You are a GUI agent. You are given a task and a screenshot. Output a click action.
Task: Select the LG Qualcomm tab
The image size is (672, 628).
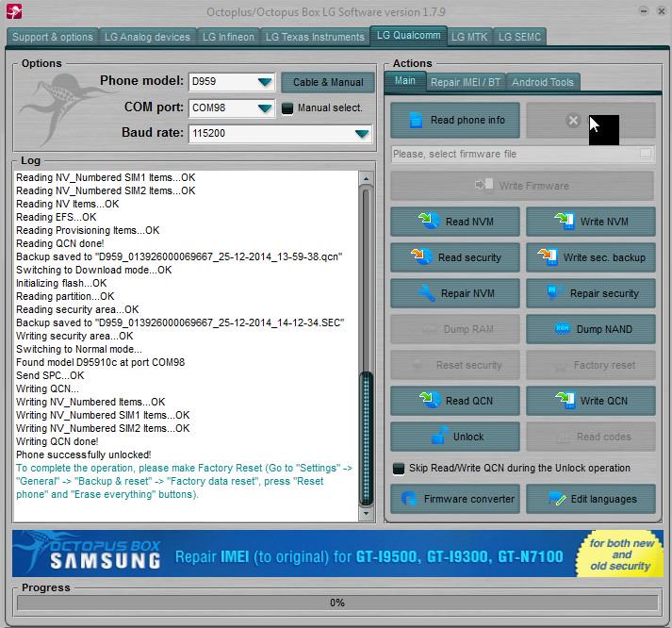[x=408, y=35]
